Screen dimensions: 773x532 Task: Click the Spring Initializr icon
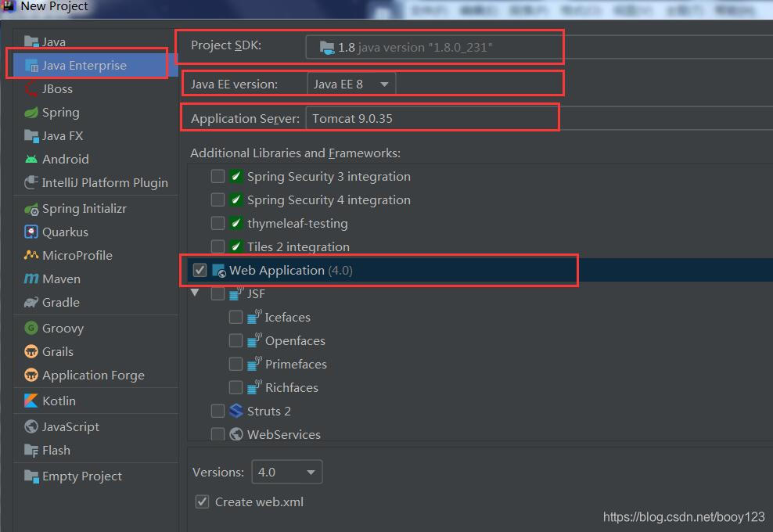(31, 209)
